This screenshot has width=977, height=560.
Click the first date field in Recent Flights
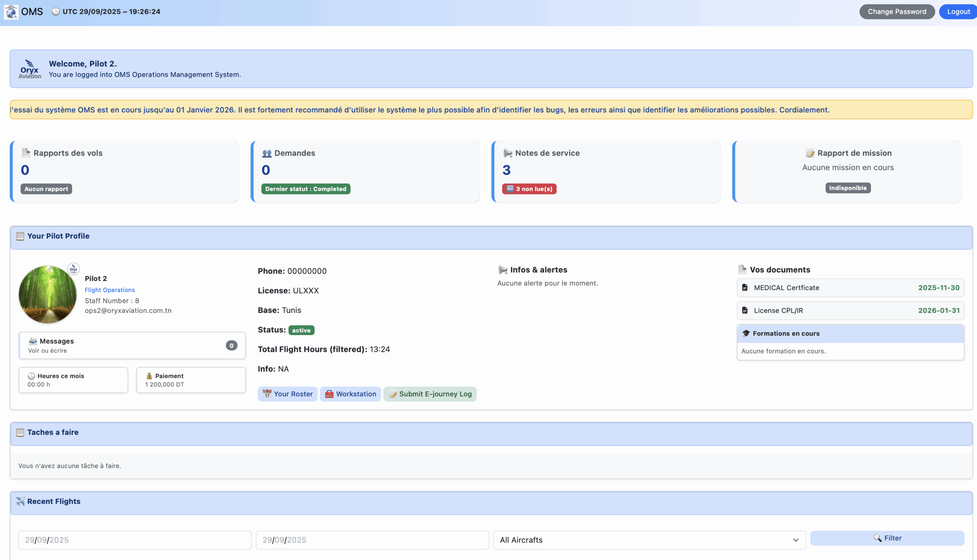tap(135, 540)
